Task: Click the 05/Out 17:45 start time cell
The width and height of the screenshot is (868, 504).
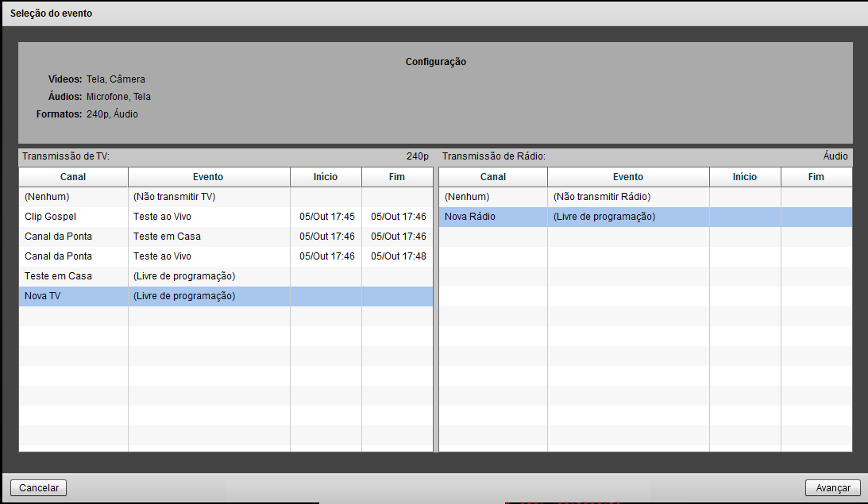Action: pyautogui.click(x=326, y=217)
